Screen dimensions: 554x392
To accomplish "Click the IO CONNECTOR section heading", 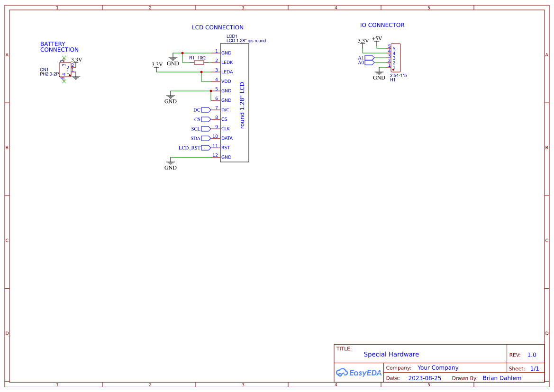I will pyautogui.click(x=381, y=25).
